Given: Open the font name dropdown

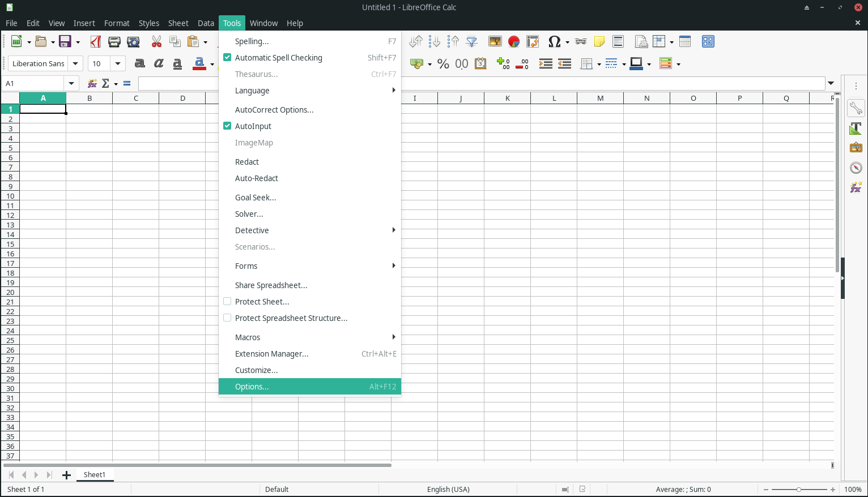Looking at the screenshot, I should (75, 63).
